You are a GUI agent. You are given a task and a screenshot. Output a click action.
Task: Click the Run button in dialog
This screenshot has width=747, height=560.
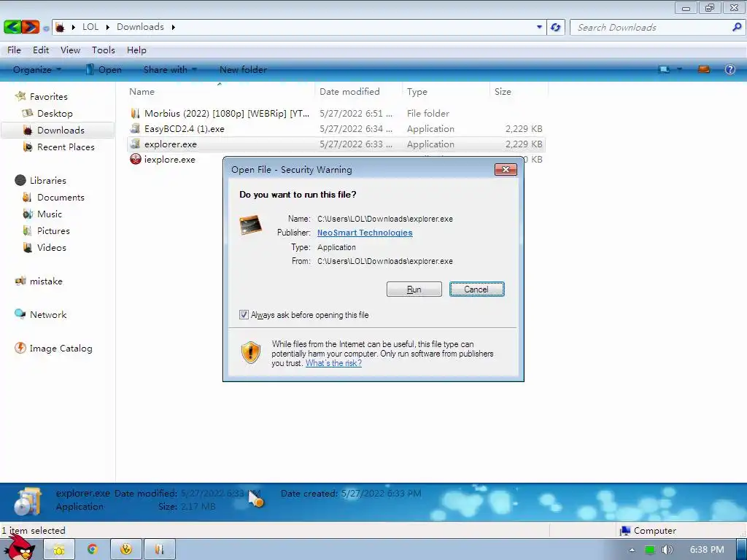pos(414,289)
